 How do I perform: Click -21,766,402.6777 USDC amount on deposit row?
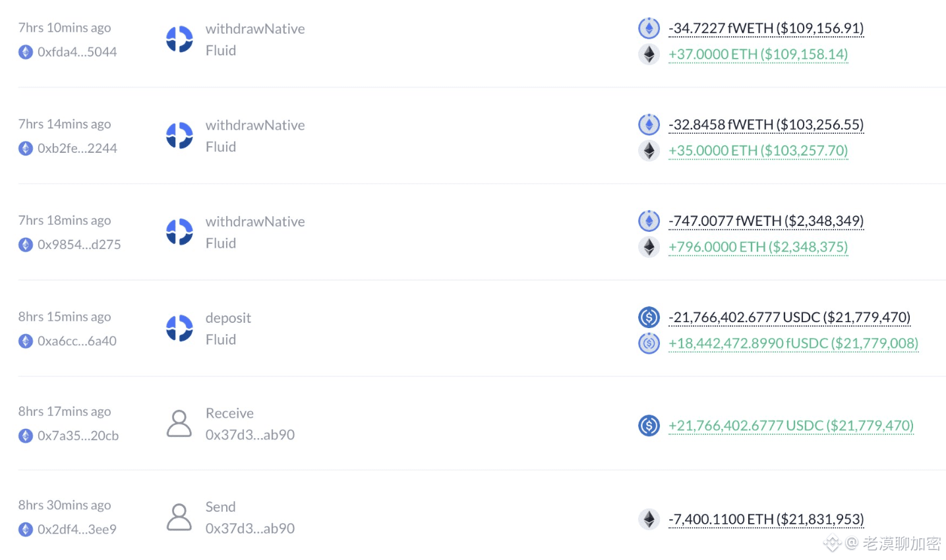click(789, 318)
